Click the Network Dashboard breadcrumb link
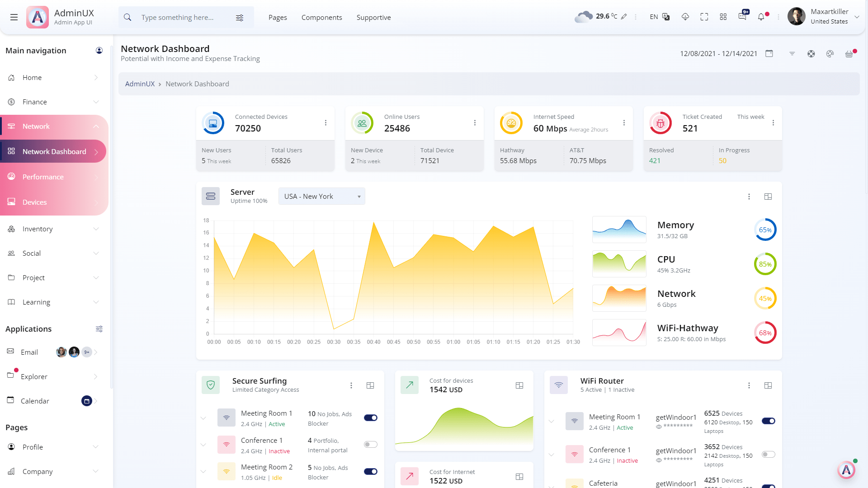 (197, 84)
